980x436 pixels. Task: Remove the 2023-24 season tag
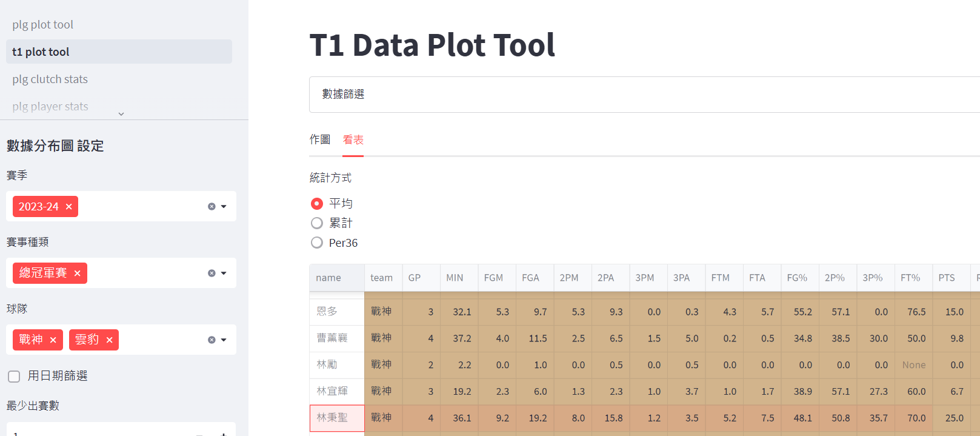click(68, 207)
